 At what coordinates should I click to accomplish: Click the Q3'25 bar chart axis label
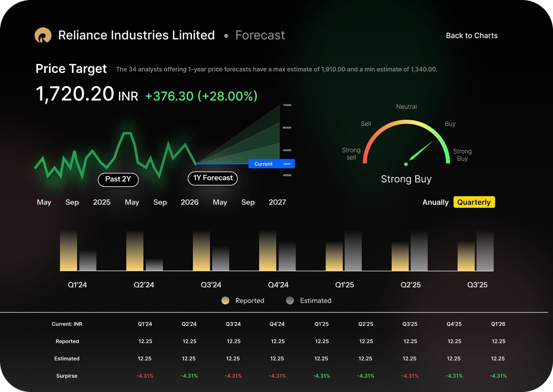pyautogui.click(x=477, y=285)
